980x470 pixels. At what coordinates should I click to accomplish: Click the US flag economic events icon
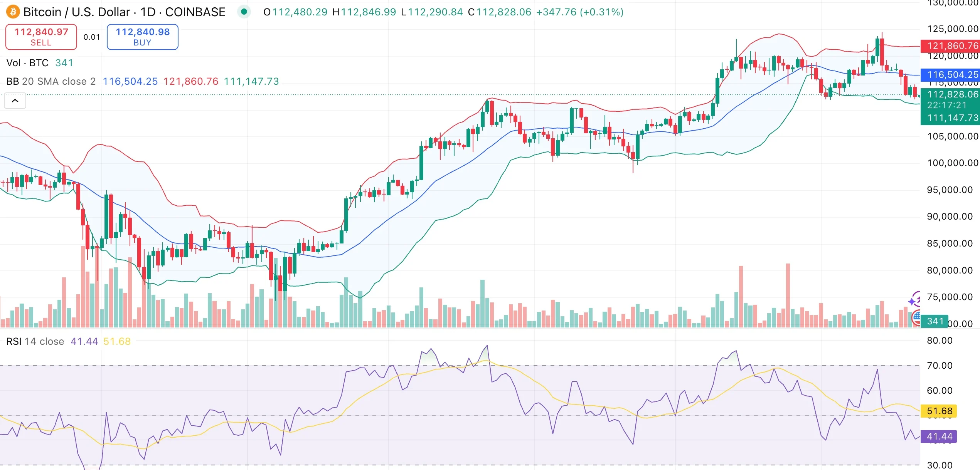pyautogui.click(x=916, y=318)
